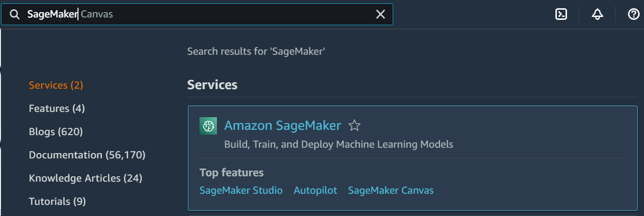Open the Amazon SageMaker service link
This screenshot has height=216, width=644.
tap(282, 126)
